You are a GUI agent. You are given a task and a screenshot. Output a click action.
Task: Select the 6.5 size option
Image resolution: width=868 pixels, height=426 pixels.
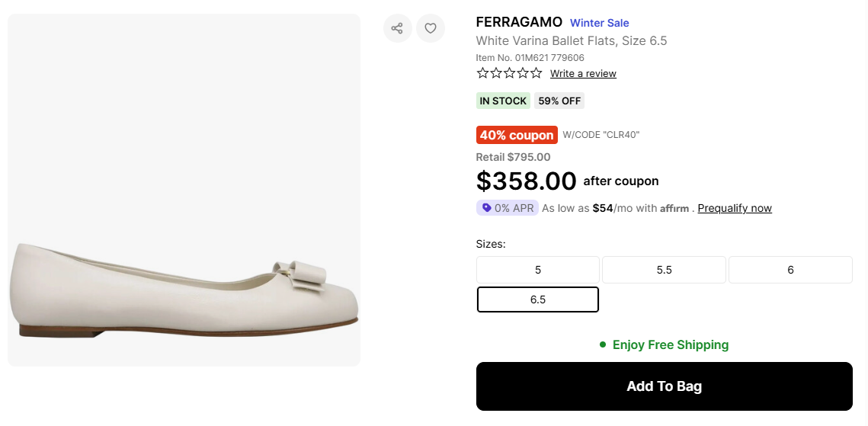[538, 299]
